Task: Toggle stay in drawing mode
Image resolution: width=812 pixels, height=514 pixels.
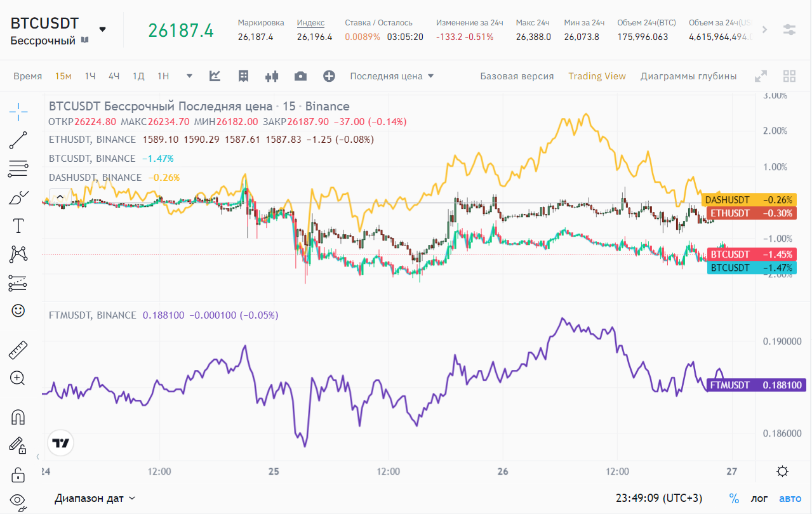Action: [x=17, y=445]
